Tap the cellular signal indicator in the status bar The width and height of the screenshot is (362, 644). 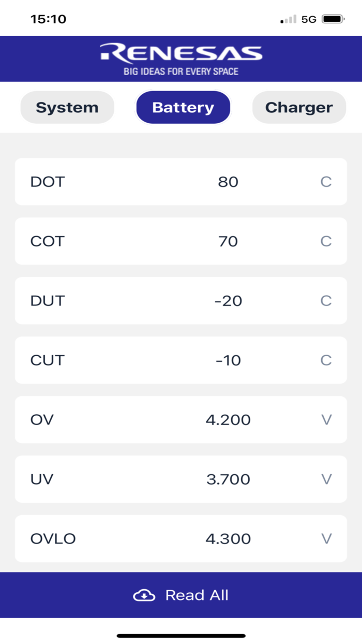tap(288, 19)
